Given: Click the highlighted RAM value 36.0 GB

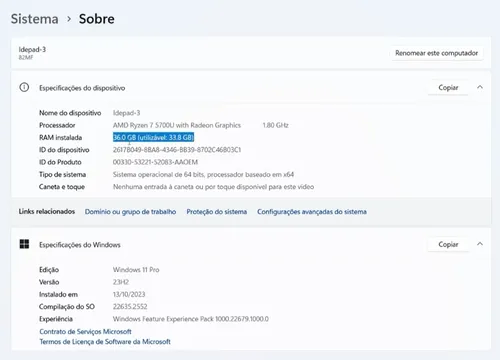Looking at the screenshot, I should (x=153, y=137).
